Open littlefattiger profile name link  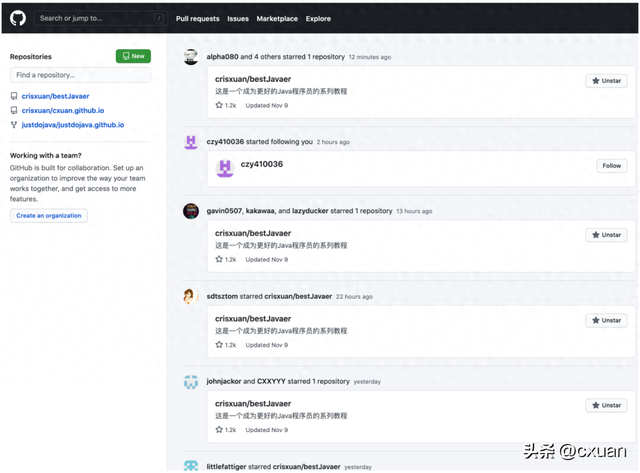click(x=227, y=466)
